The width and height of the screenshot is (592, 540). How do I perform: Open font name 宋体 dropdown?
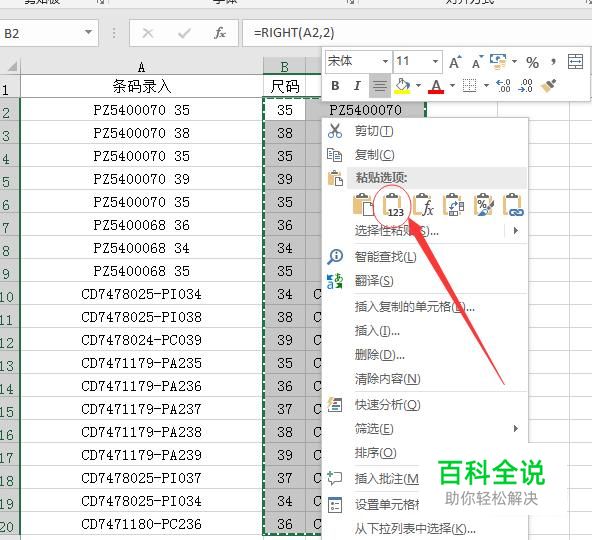(385, 62)
